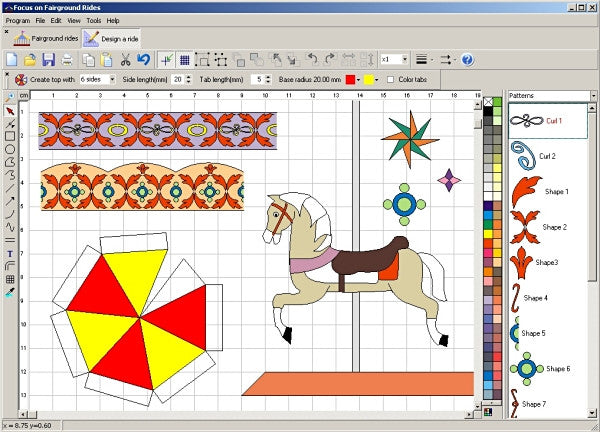Click the scissors Cut icon
Image resolution: width=600 pixels, height=432 pixels.
pos(124,60)
